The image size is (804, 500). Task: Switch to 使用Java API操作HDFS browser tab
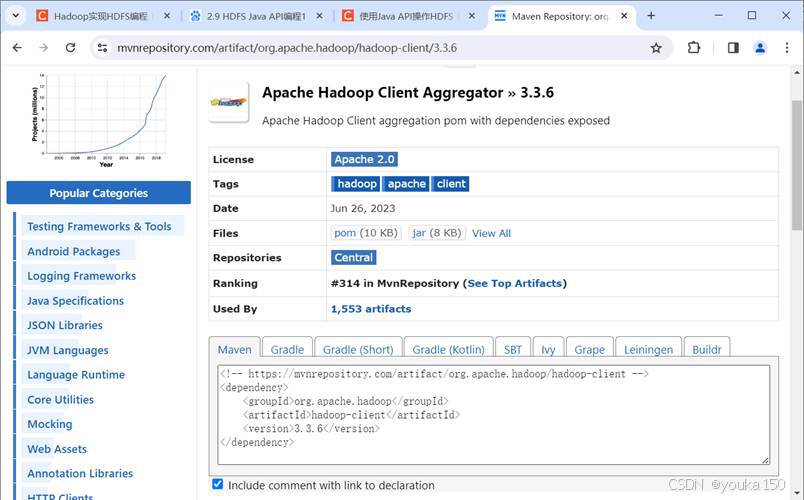(x=408, y=16)
